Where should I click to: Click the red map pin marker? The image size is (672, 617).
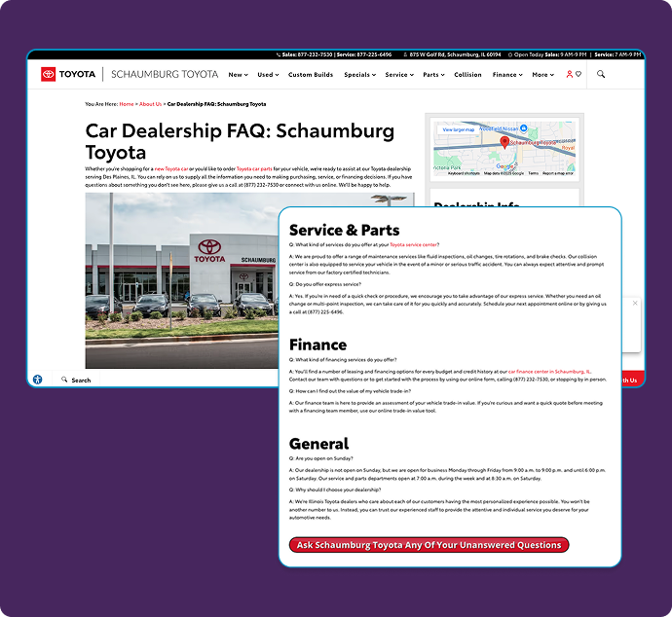504,142
